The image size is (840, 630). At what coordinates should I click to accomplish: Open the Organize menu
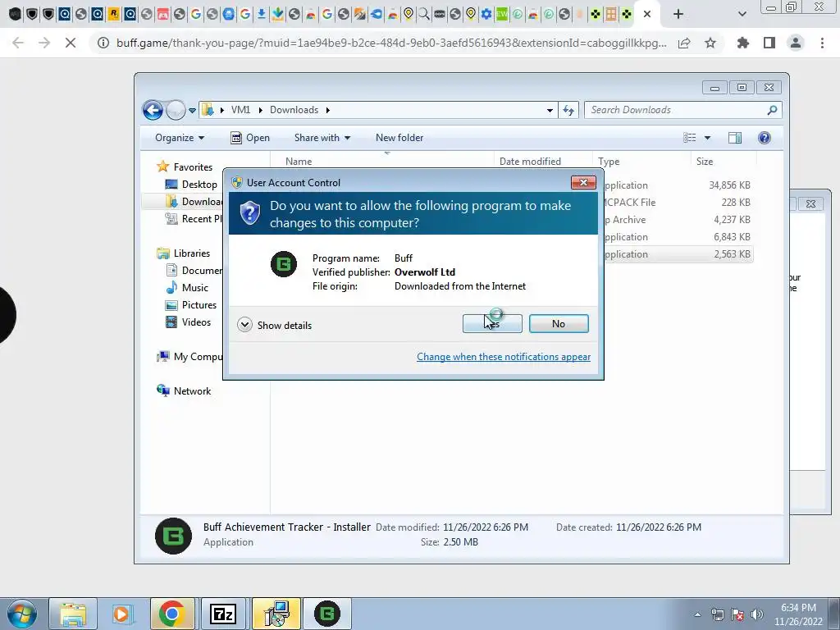pyautogui.click(x=180, y=138)
